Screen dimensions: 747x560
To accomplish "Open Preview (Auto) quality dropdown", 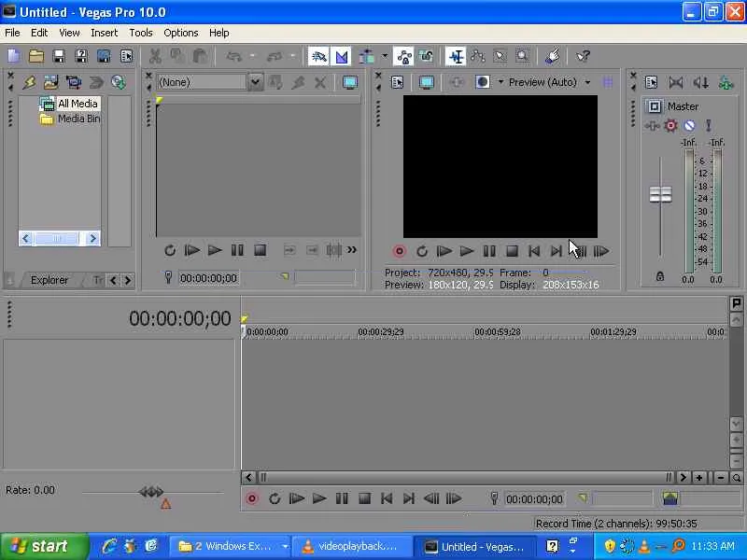I will point(587,82).
